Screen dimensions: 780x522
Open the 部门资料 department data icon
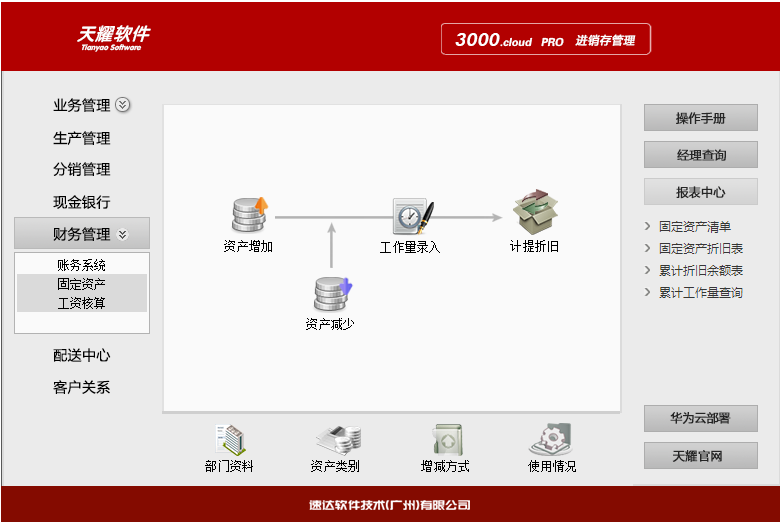point(229,440)
